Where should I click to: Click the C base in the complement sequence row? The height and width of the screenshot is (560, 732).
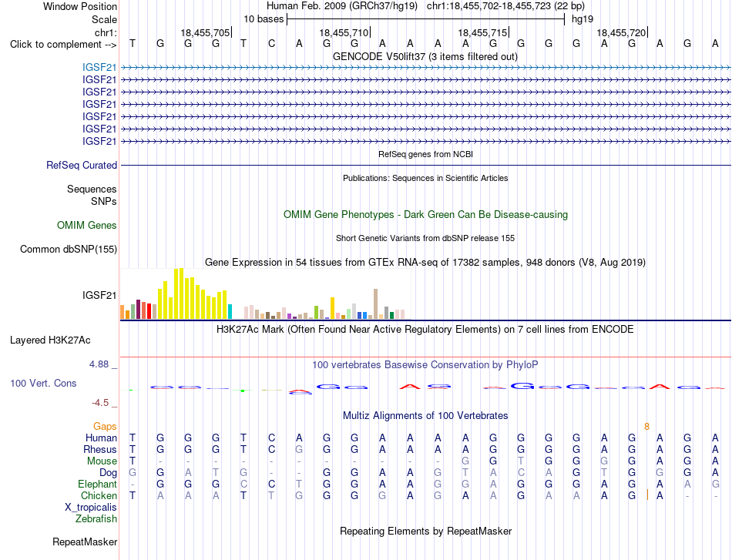pos(271,44)
